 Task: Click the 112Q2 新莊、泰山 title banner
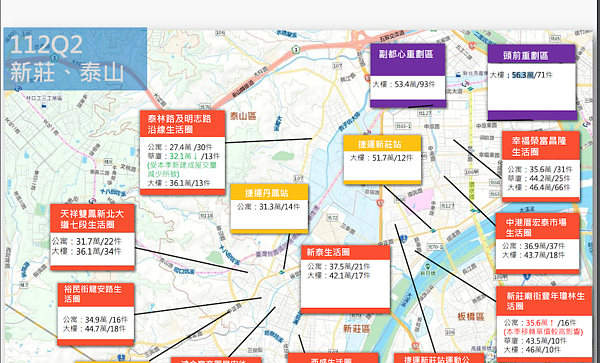pyautogui.click(x=75, y=59)
